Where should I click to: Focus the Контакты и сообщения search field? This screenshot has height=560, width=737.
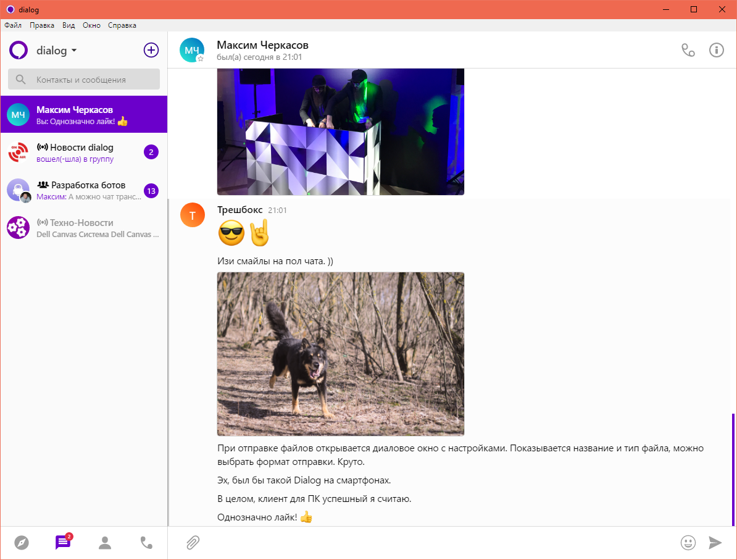84,80
